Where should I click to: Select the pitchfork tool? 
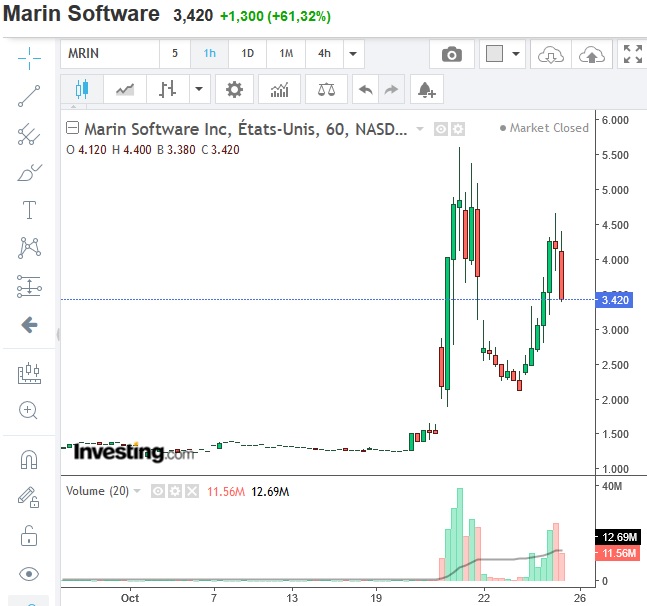(29, 134)
